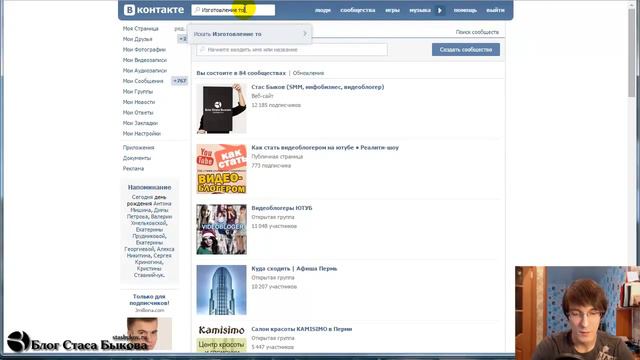Open Мои Сообщения
The height and width of the screenshot is (360, 640).
pos(143,81)
